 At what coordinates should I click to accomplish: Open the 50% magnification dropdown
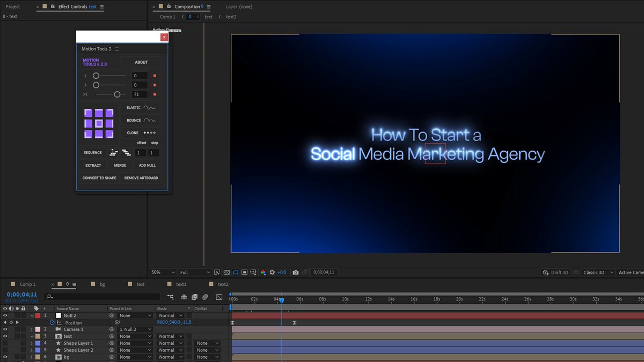coord(162,272)
